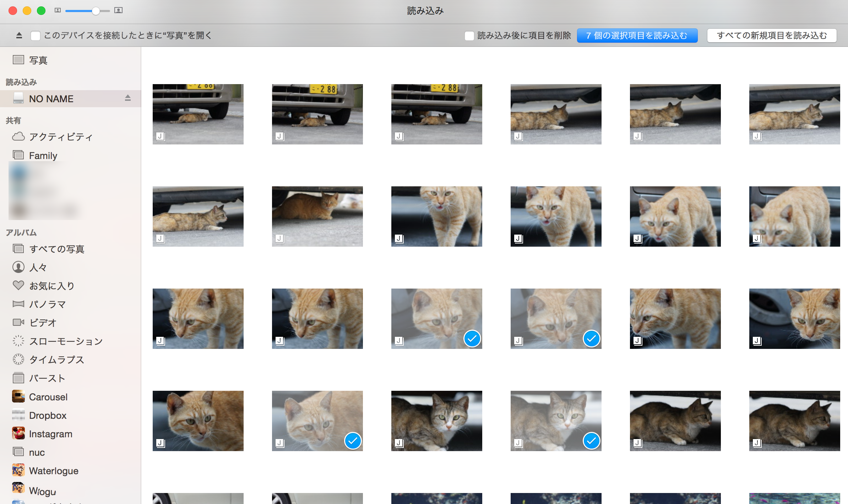Click the Carousel album thumbnail icon
848x504 pixels.
pos(18,396)
